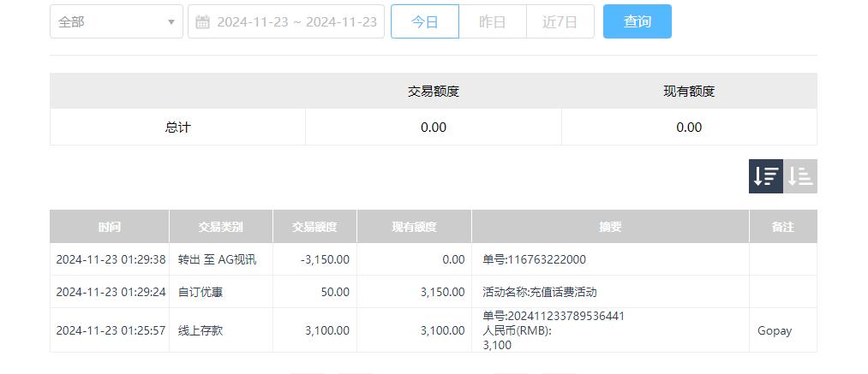Viewport: 868px width, 374px height.
Task: Click the 总计 summary row label
Action: [177, 128]
